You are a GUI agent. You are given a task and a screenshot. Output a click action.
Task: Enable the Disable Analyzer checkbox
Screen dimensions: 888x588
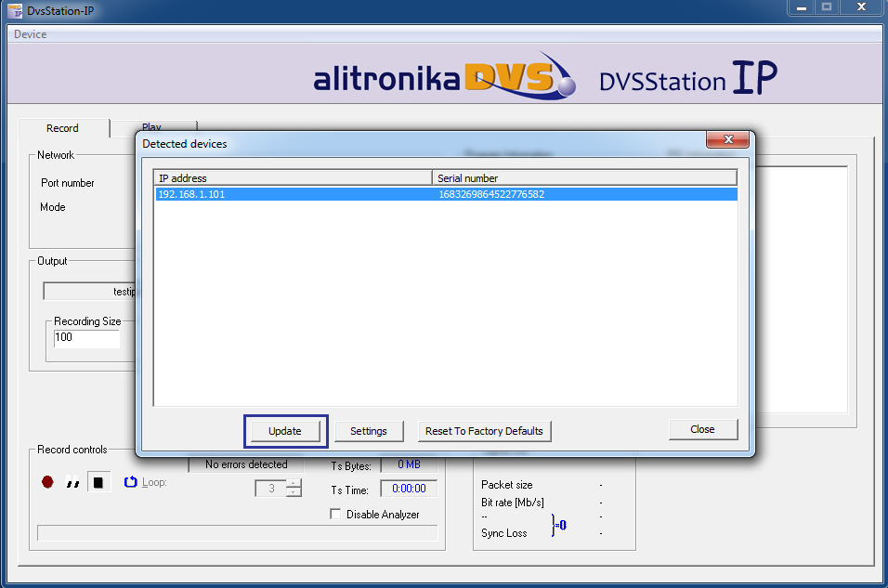335,515
